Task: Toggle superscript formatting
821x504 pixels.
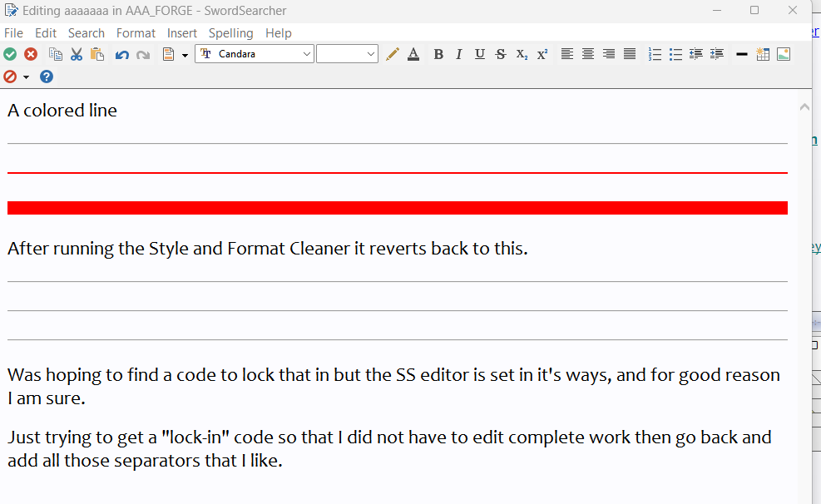Action: coord(542,54)
